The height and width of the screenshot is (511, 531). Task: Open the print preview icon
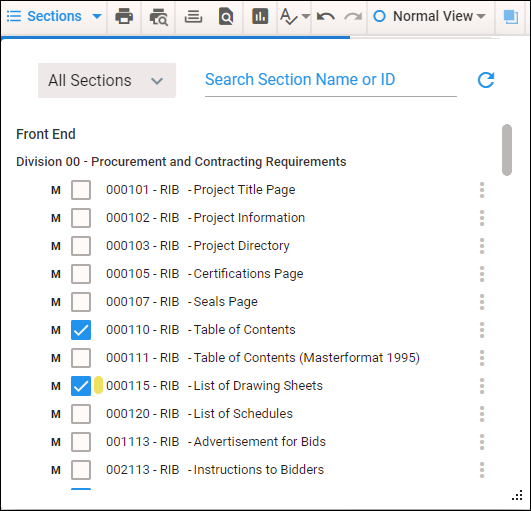pyautogui.click(x=158, y=17)
